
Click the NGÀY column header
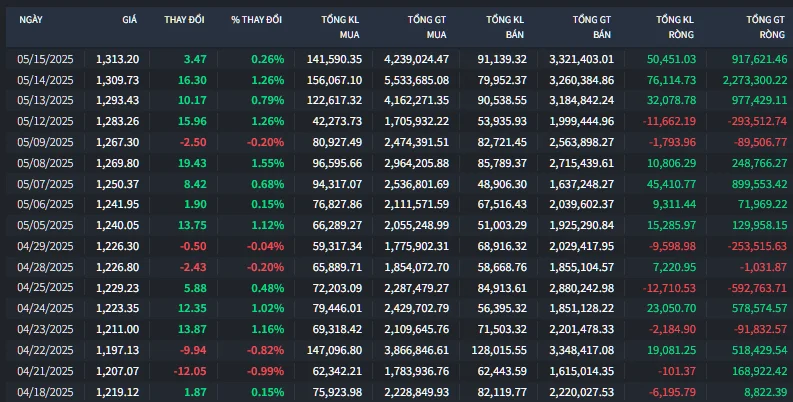(x=30, y=20)
